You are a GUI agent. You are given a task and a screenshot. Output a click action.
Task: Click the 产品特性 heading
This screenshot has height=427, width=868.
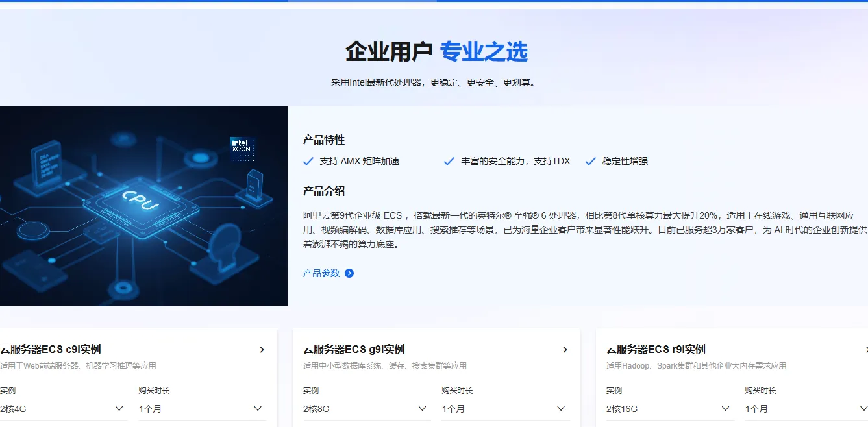tap(324, 140)
